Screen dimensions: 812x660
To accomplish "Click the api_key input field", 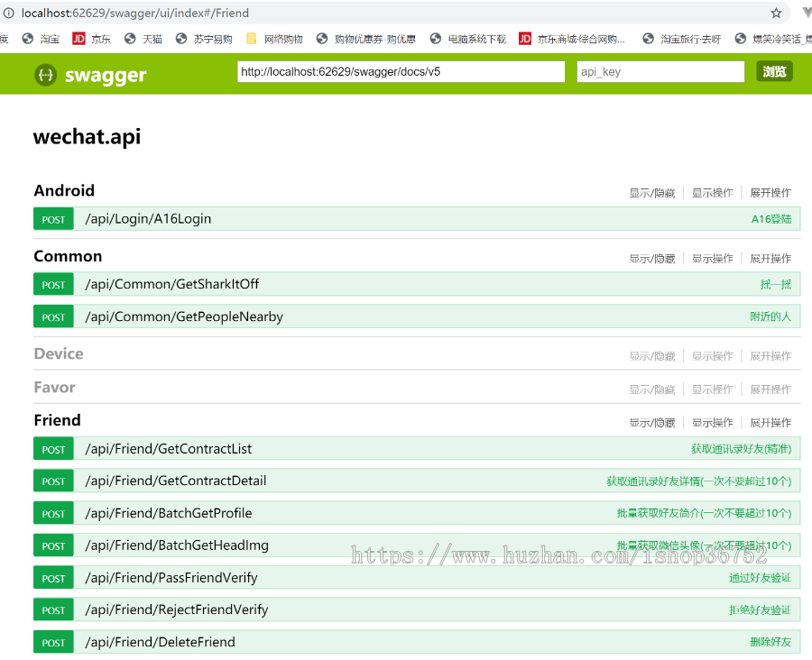I will [660, 72].
